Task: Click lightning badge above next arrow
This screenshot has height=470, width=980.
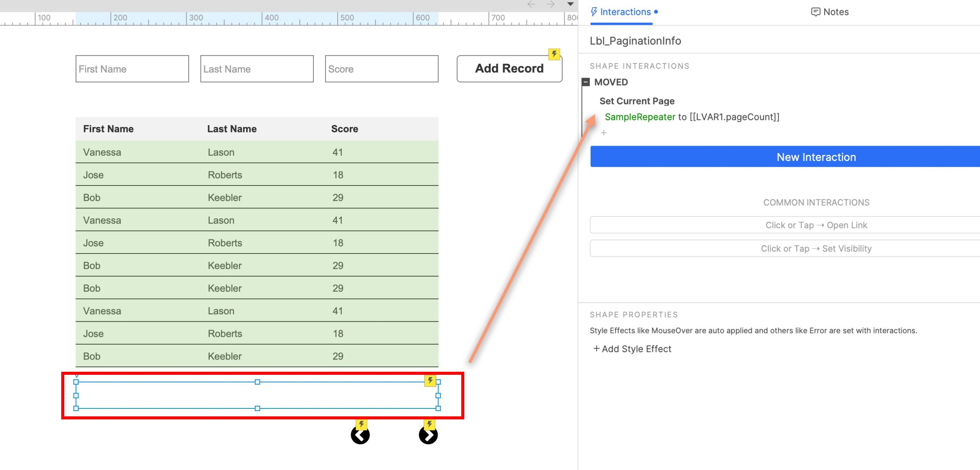Action: pyautogui.click(x=429, y=424)
